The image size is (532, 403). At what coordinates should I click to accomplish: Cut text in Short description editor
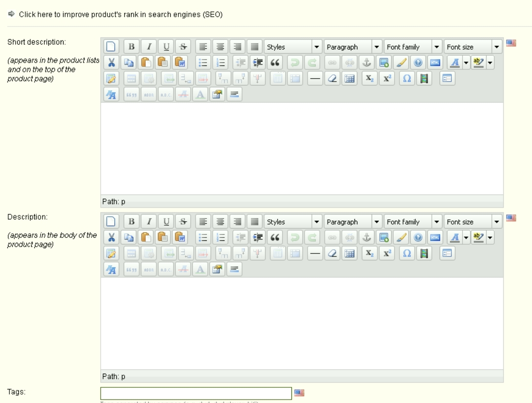click(x=111, y=63)
